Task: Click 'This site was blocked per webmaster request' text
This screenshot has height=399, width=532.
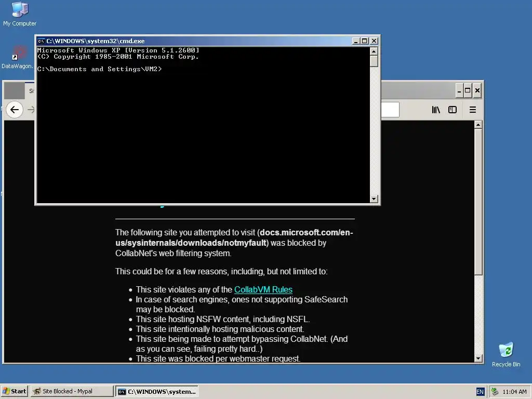Action: pyautogui.click(x=218, y=358)
